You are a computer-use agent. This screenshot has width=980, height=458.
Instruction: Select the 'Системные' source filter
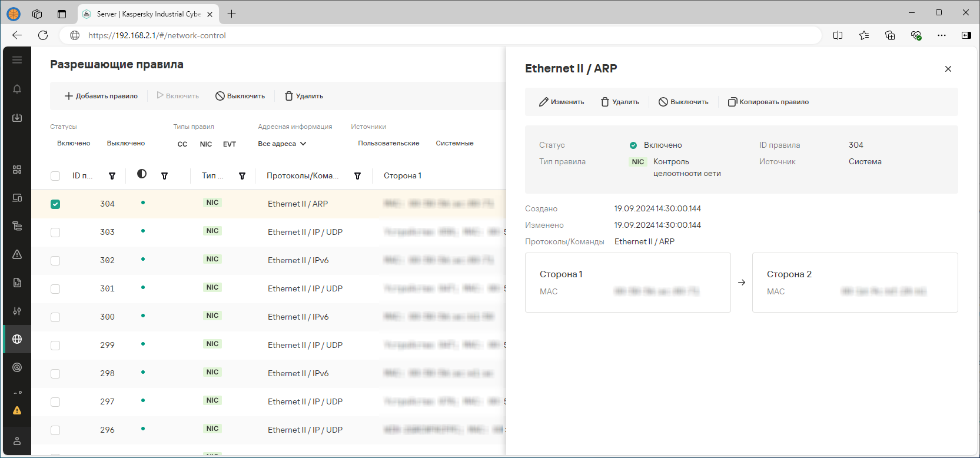(x=454, y=143)
